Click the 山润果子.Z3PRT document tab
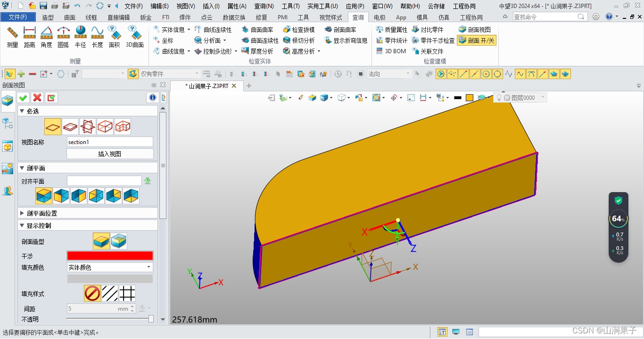Screen dimensions: 644x339 pos(206,86)
